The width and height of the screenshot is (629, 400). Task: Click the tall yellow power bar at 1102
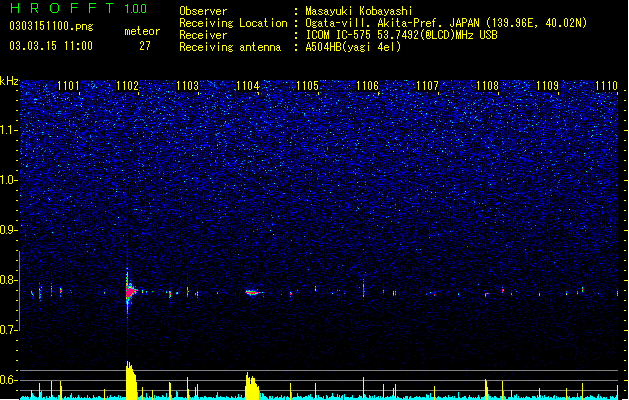[x=131, y=380]
